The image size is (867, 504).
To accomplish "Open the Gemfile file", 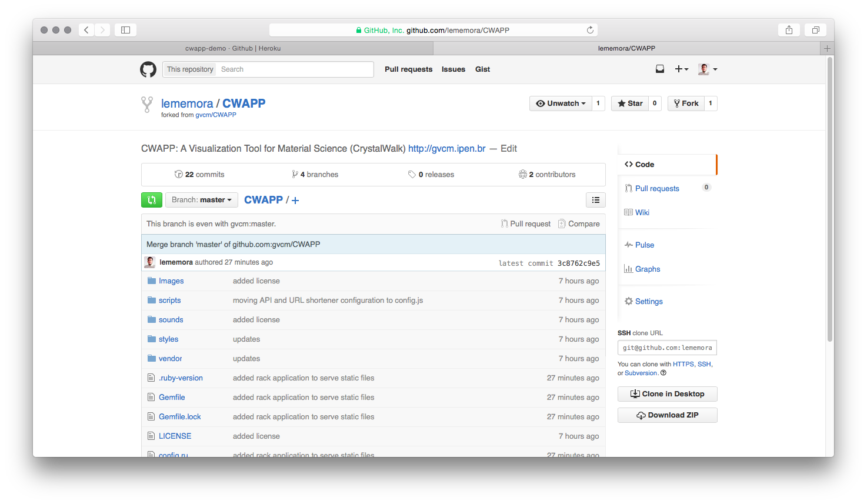I will coord(172,398).
